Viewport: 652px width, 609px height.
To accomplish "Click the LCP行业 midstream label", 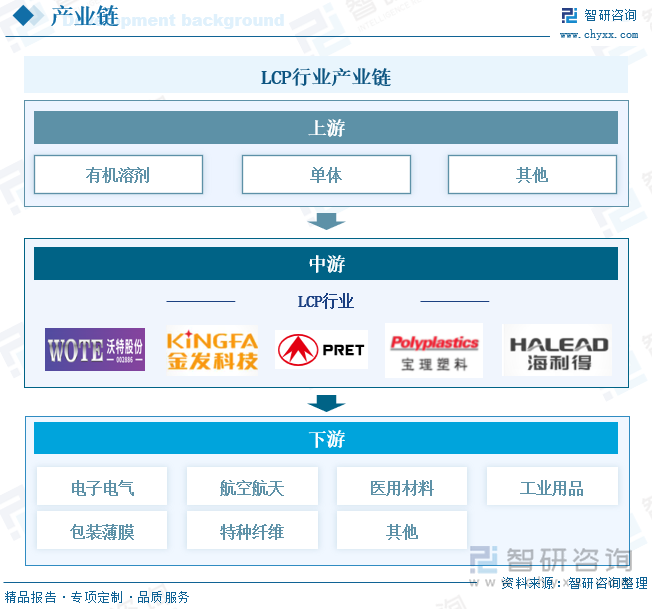I will point(326,301).
